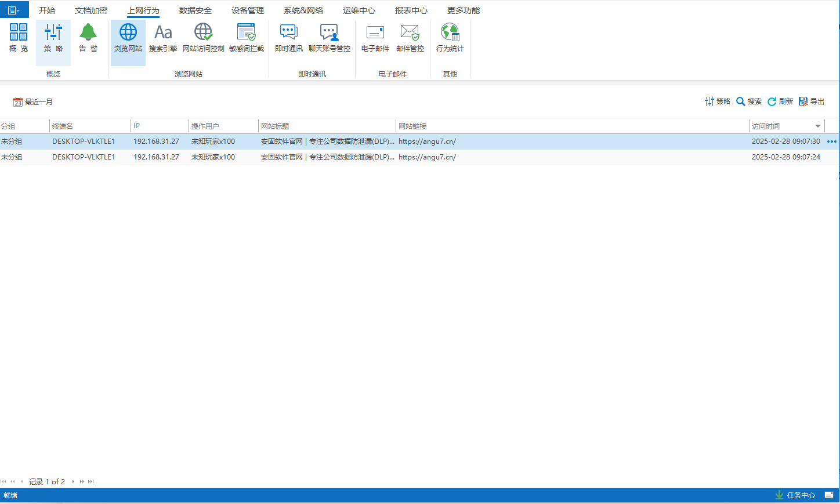Open 敏感词拦截 sensitive word blocking

point(247,38)
